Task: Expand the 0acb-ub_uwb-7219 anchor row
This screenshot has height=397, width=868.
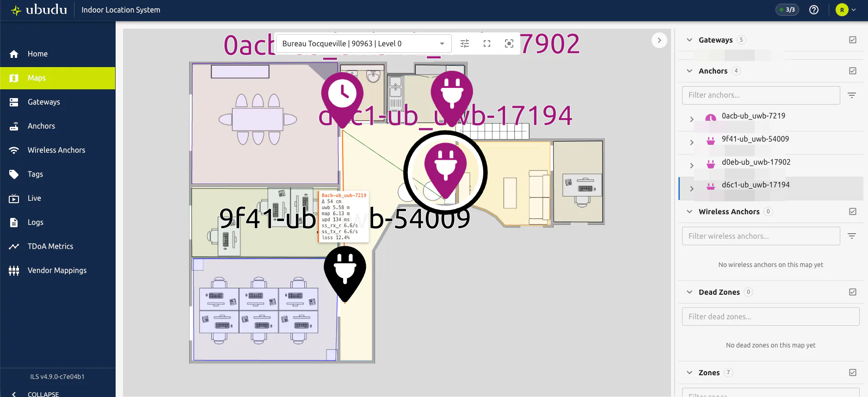Action: (x=692, y=119)
